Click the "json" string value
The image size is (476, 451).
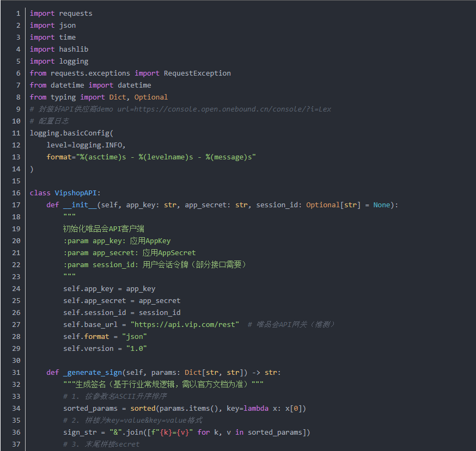click(134, 336)
